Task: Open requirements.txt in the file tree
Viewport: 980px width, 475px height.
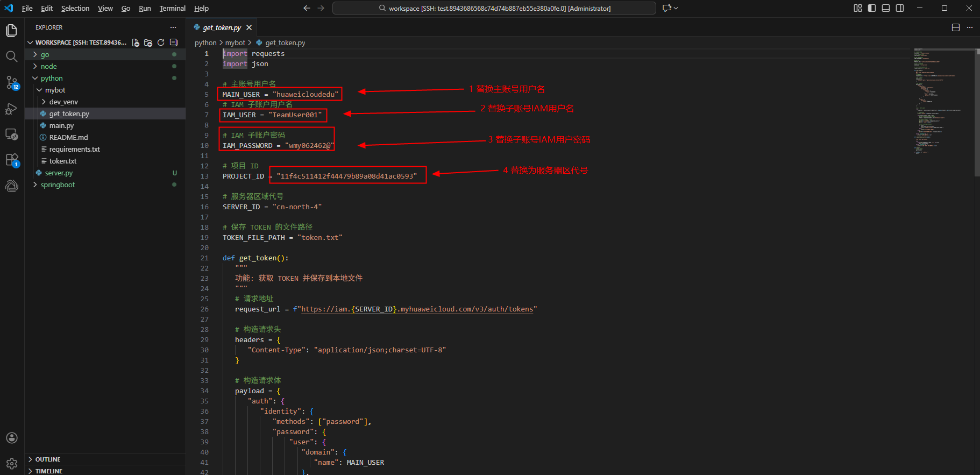Action: 105,149
